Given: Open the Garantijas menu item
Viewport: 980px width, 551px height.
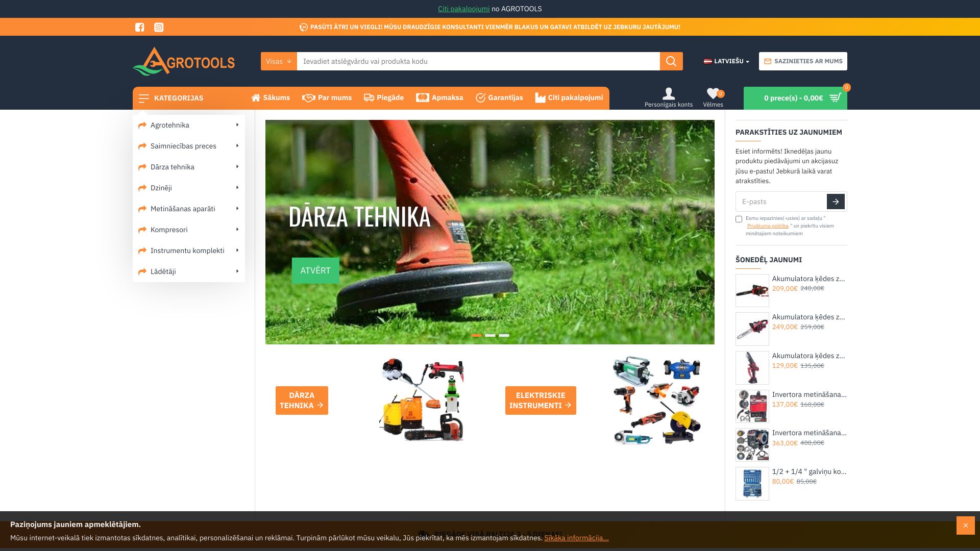Looking at the screenshot, I should click(499, 98).
